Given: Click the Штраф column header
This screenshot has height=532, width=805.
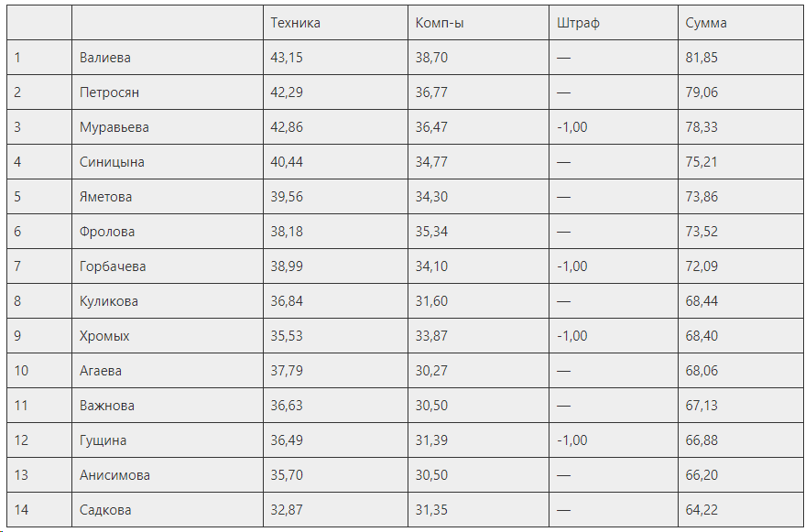Looking at the screenshot, I should coord(578,23).
